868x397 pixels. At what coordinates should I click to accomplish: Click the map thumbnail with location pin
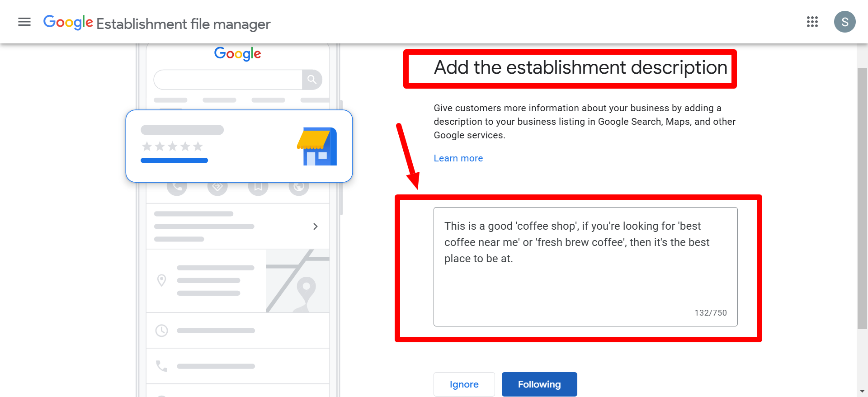pyautogui.click(x=297, y=281)
